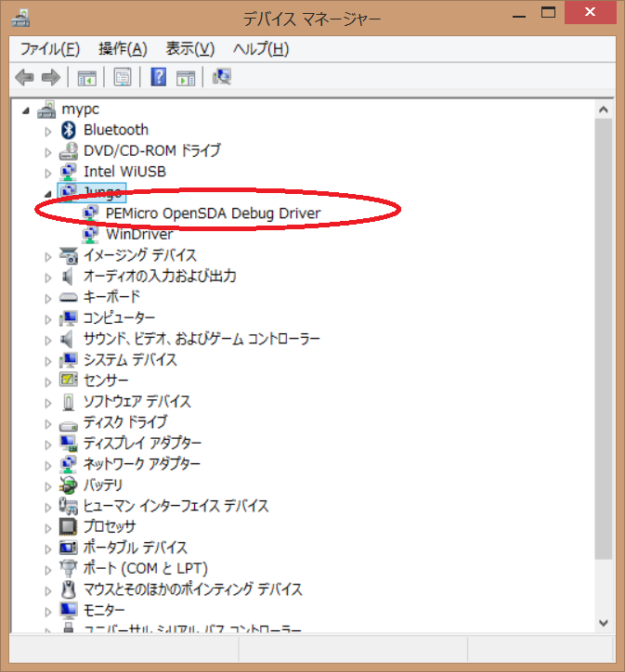
Task: Click the Forward arrow toolbar button
Action: (51, 78)
